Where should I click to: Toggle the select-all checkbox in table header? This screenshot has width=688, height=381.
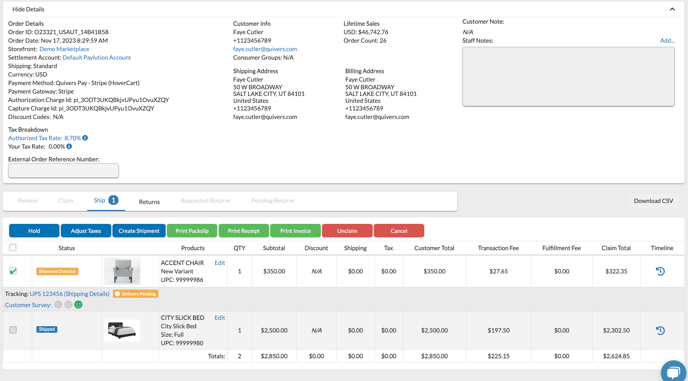point(13,248)
